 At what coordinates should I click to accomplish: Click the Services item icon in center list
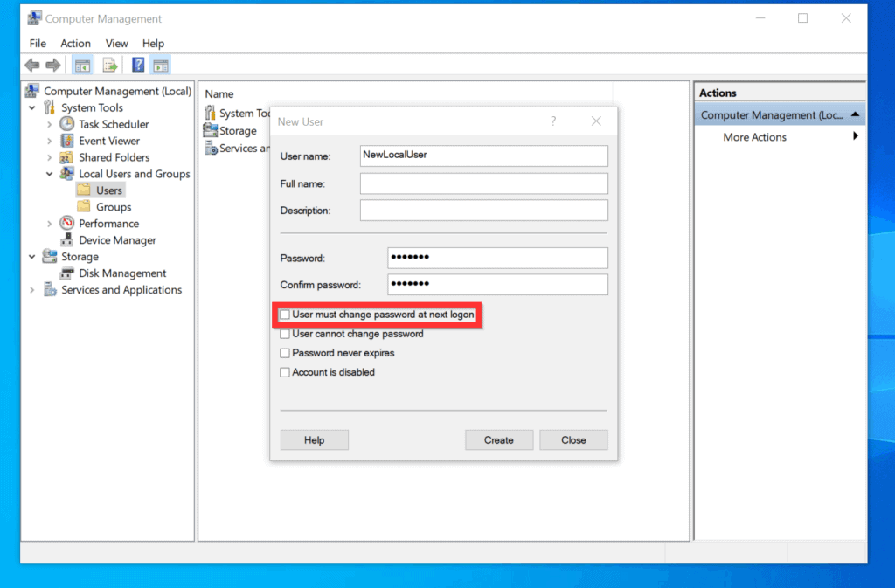211,149
